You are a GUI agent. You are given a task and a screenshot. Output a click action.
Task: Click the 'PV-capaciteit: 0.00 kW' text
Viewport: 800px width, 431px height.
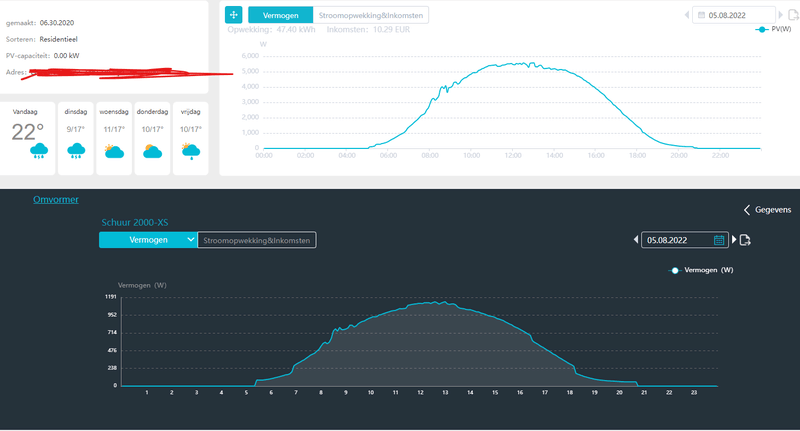[42, 56]
